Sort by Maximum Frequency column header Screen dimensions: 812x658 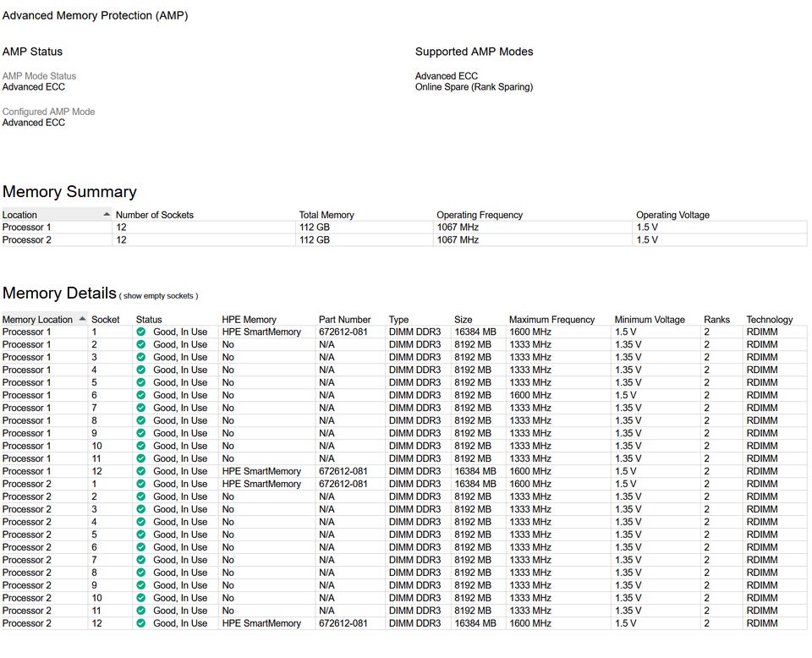(551, 320)
